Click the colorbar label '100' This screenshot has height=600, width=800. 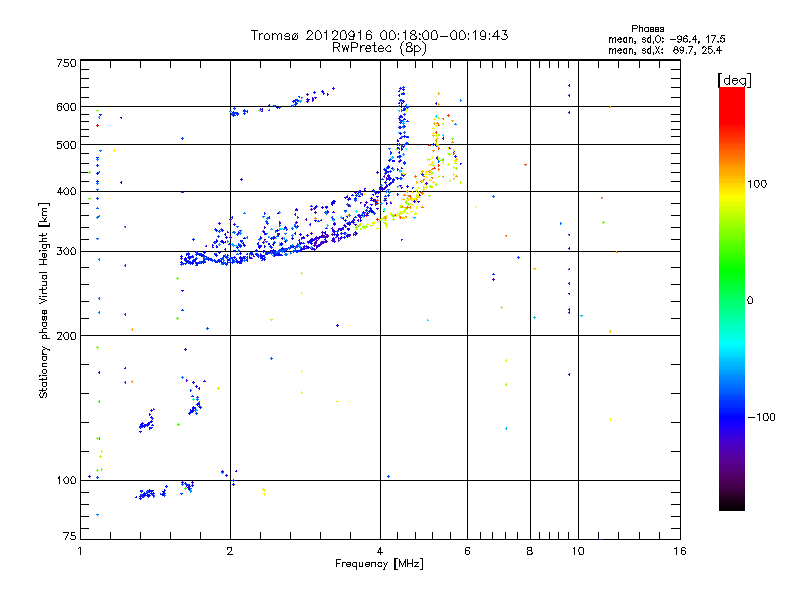coord(757,184)
